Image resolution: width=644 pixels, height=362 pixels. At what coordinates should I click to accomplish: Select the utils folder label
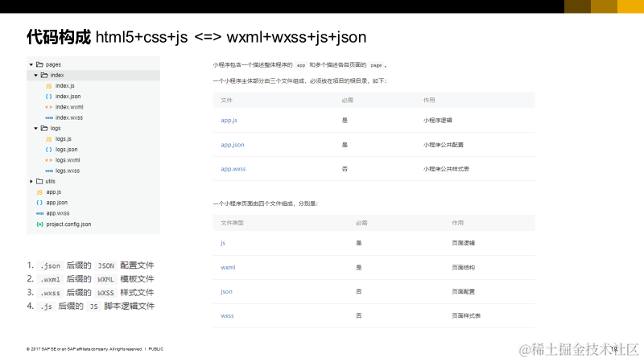coord(50,182)
